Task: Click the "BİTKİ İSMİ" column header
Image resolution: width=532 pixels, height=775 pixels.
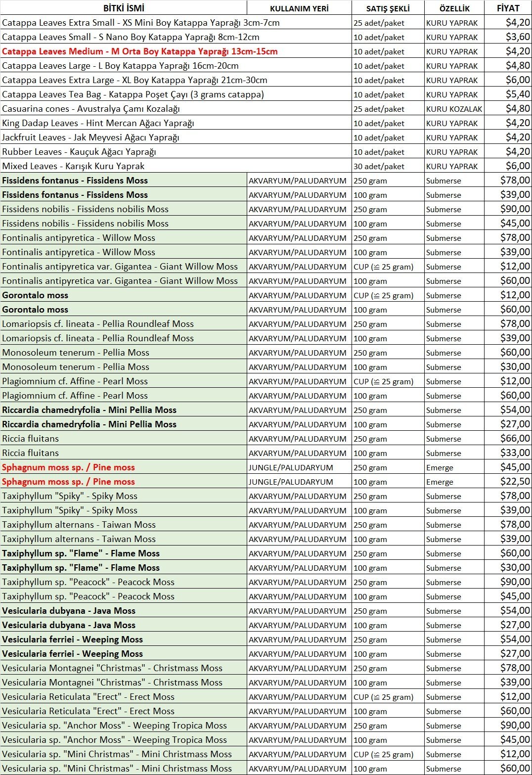Action: (124, 8)
